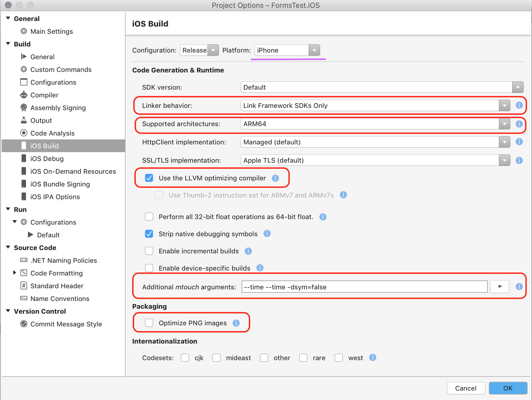Click info icon next to Codesets west
This screenshot has height=400, width=532.
tap(372, 358)
